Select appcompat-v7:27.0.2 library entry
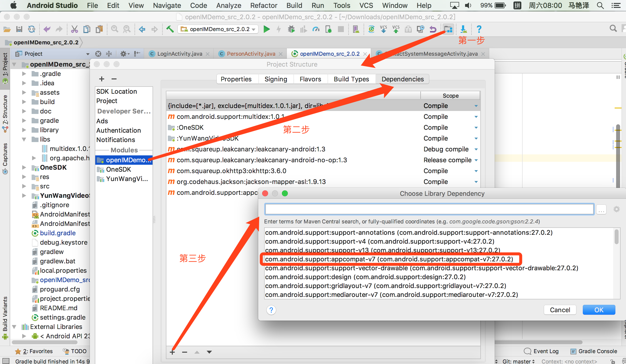Screen dimensions: 626x364 click(389, 259)
